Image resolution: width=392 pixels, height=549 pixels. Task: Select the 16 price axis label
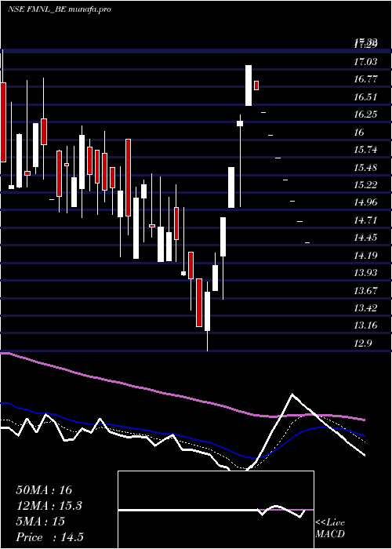359,133
